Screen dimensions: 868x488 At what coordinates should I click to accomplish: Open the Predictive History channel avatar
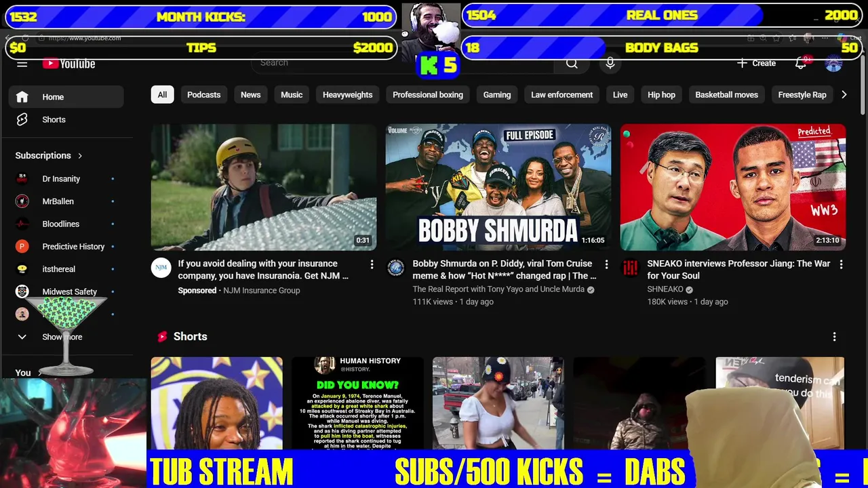point(22,247)
